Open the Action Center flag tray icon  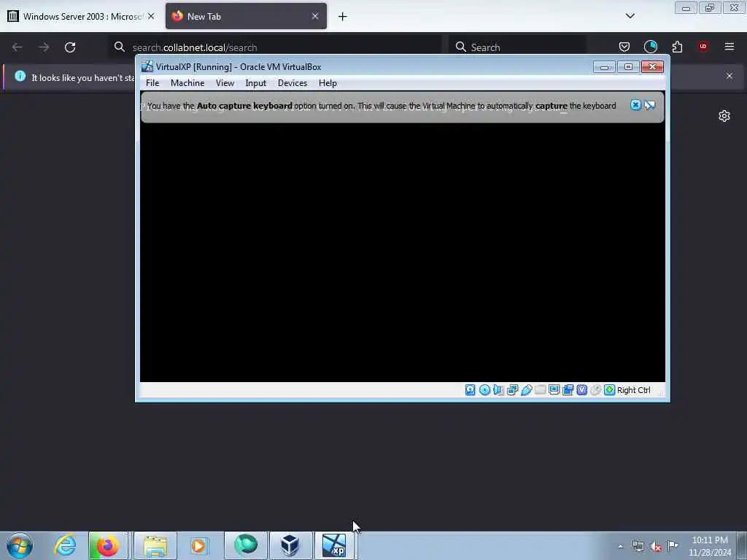673,545
